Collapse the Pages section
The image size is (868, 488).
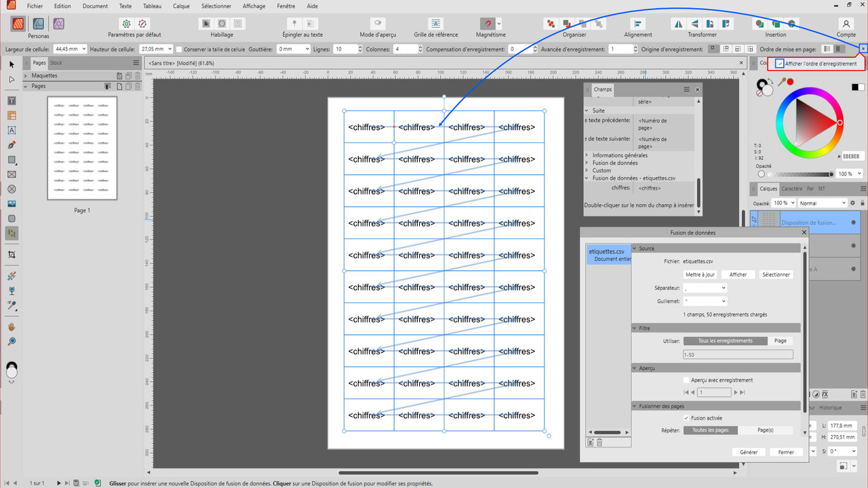pos(26,86)
